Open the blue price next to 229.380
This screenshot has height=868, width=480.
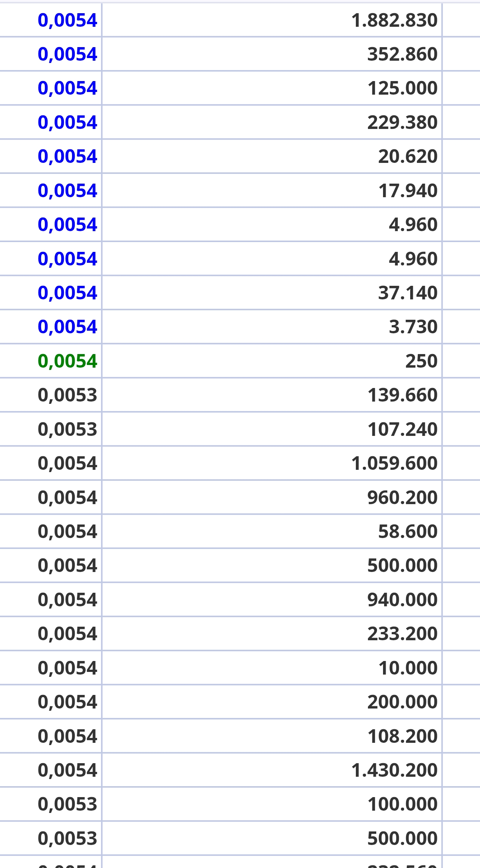pos(68,123)
